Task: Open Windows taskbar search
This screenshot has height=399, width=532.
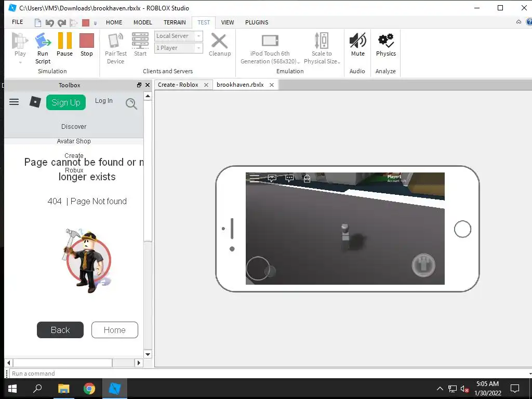Action: (37, 388)
